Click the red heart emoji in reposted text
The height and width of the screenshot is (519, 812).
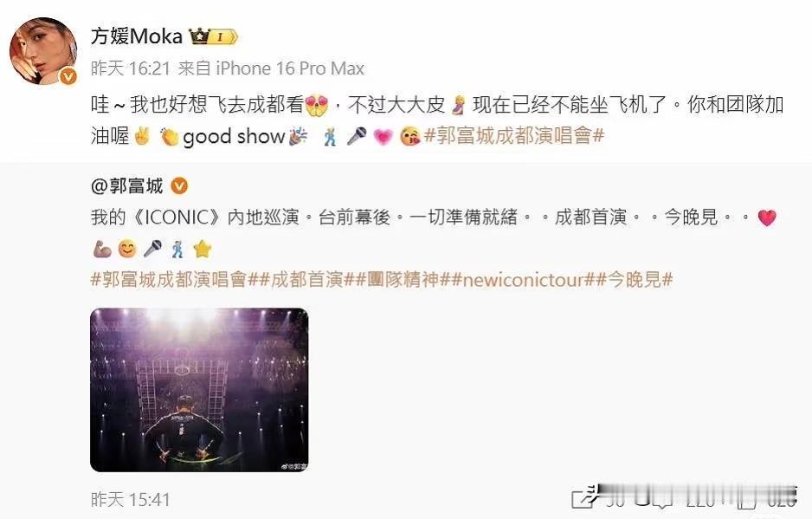pos(767,217)
